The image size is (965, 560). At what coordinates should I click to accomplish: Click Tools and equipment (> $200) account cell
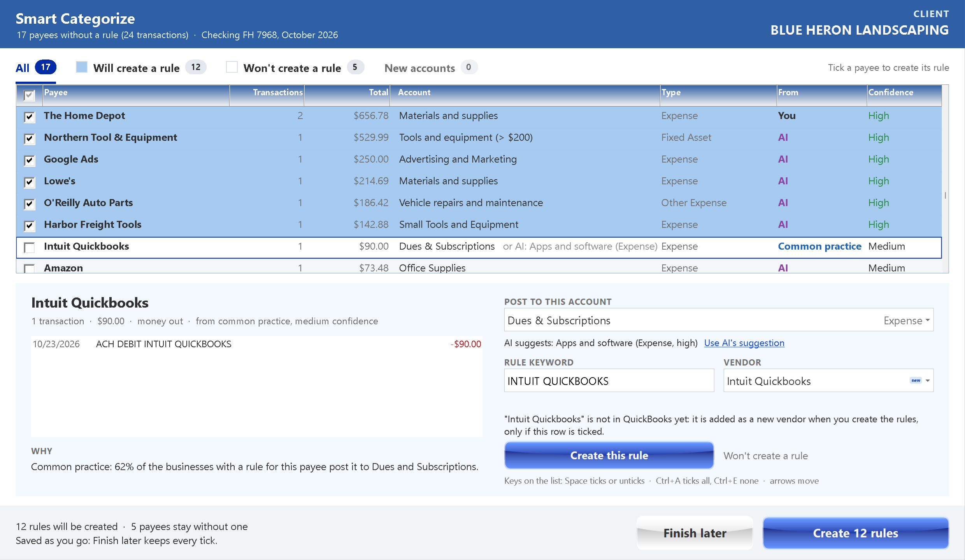pos(466,138)
